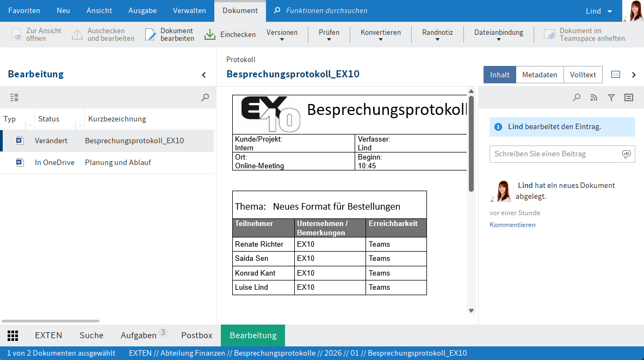Click the Word file icon next to Besprechungsprotokoll_EX10
The height and width of the screenshot is (360, 644).
coord(20,140)
